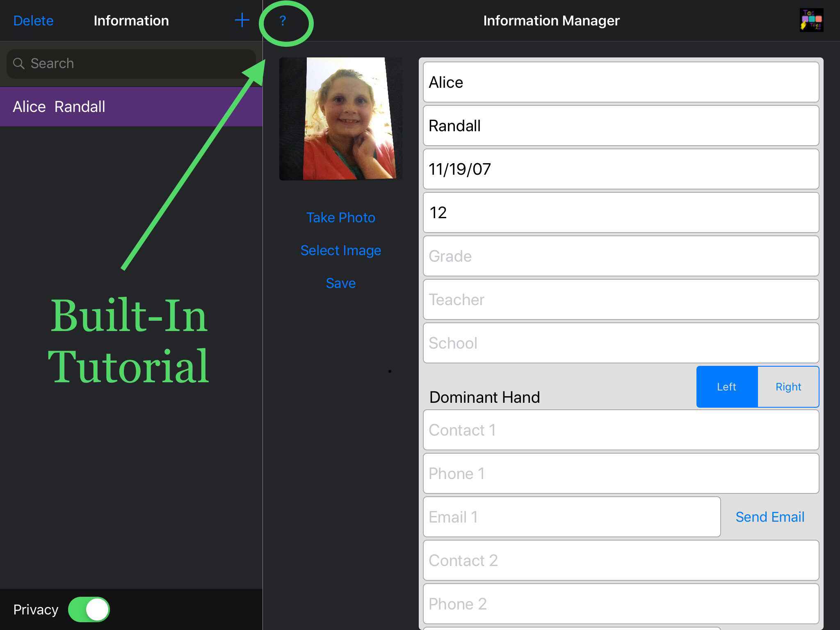Click the Teacher input field

click(x=621, y=299)
